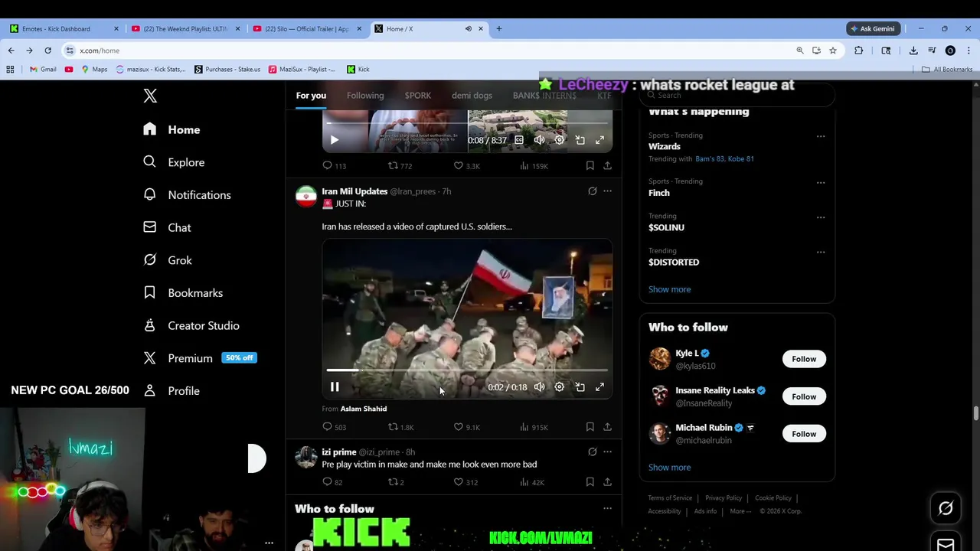Pause the Iran Mil Updates video
The image size is (980, 551).
click(x=335, y=387)
